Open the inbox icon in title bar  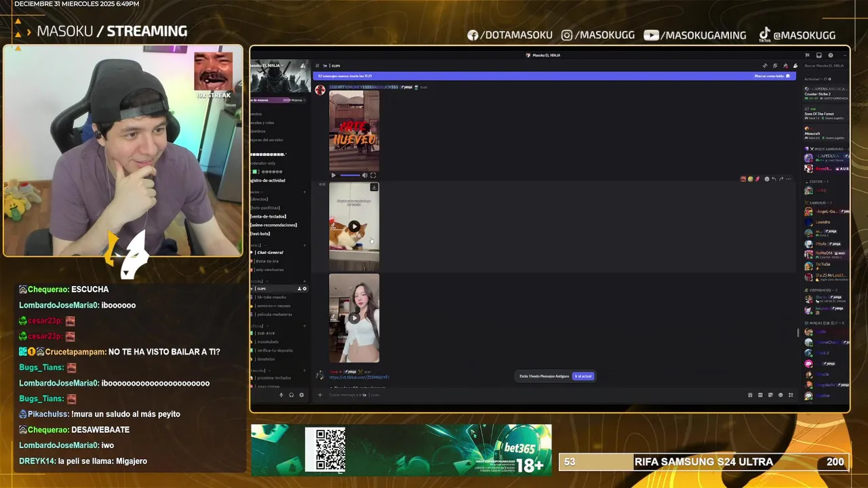coord(819,56)
